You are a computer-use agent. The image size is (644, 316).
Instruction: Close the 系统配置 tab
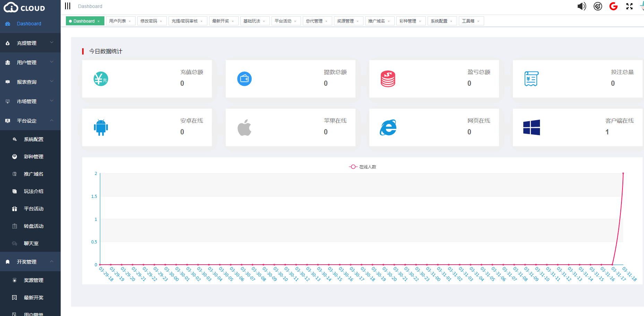(451, 21)
